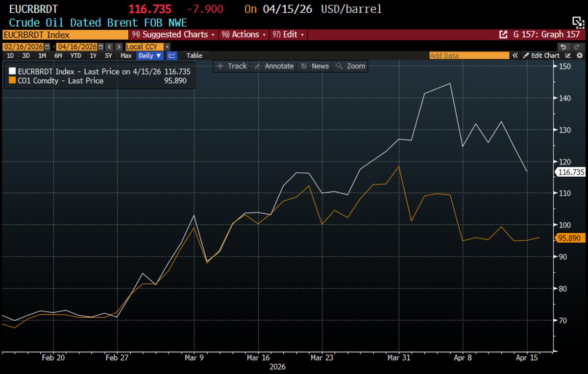Viewport: 588px width, 374px height.
Task: Open the Daily periodicity dropdown
Action: (x=149, y=55)
